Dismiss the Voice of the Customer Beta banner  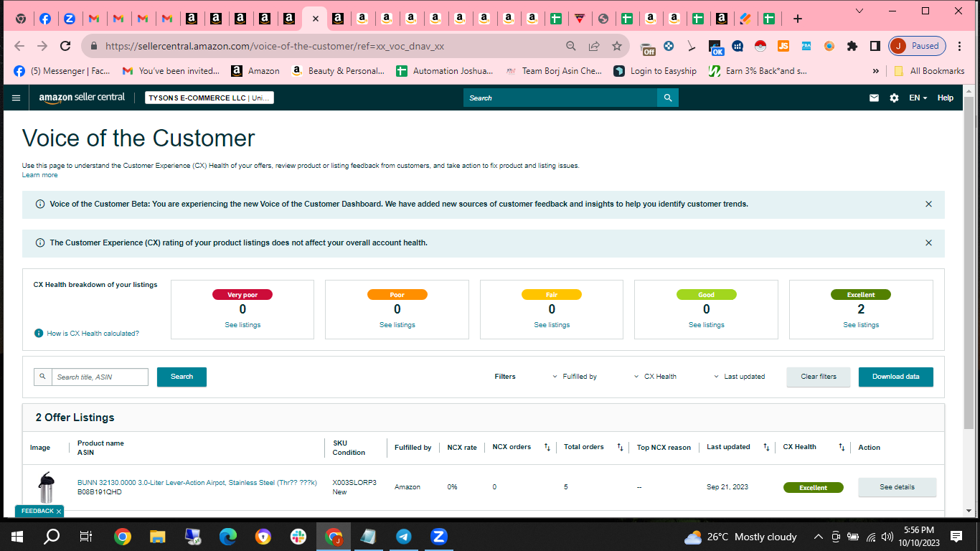pos(928,204)
